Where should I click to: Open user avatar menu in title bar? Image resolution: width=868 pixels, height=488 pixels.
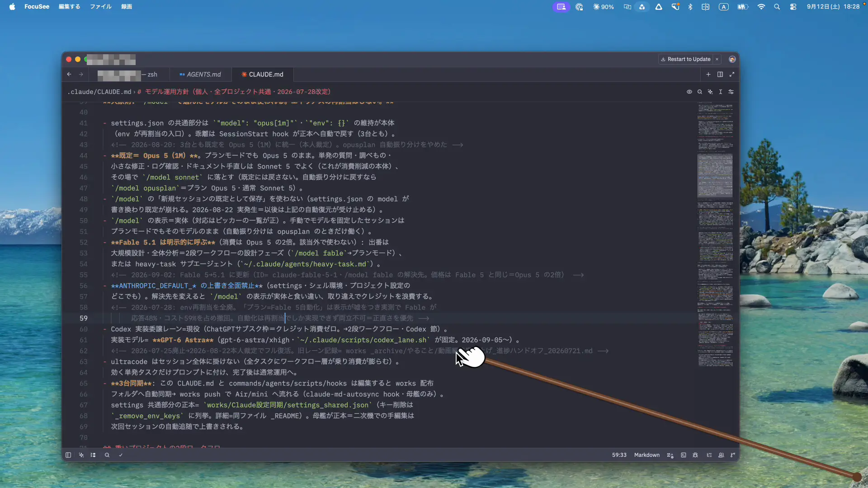732,59
